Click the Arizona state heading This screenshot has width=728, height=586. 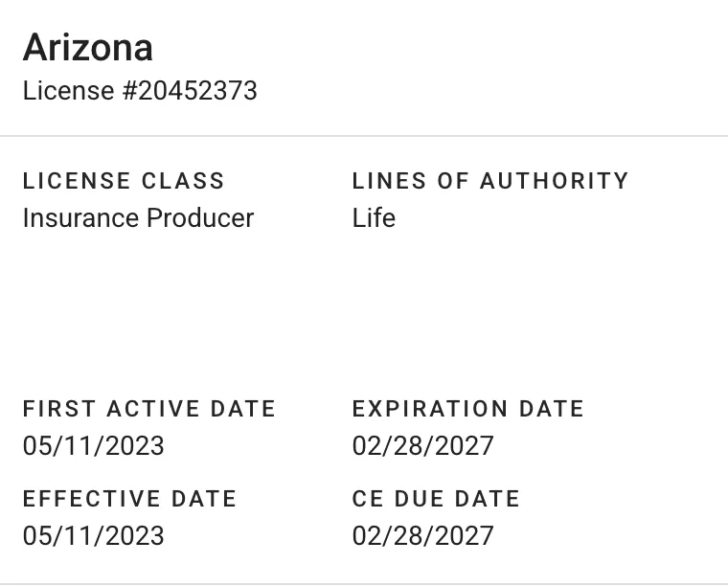(88, 48)
